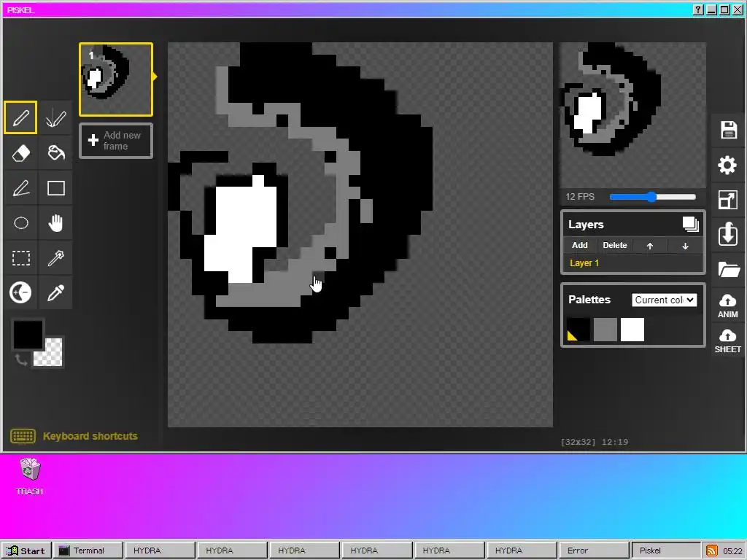
Task: Select the Magic wand shape selection tool
Action: point(55,258)
